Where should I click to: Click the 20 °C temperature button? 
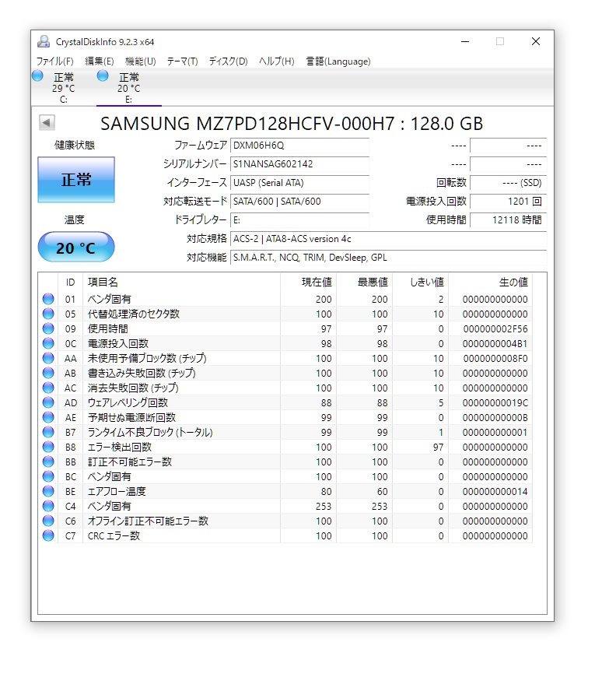76,247
